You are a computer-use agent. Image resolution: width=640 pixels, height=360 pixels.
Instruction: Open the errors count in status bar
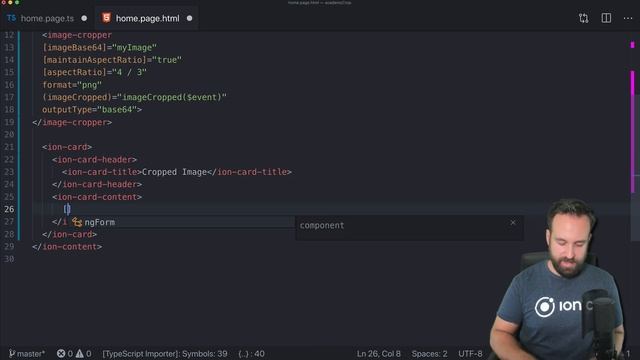coord(65,353)
